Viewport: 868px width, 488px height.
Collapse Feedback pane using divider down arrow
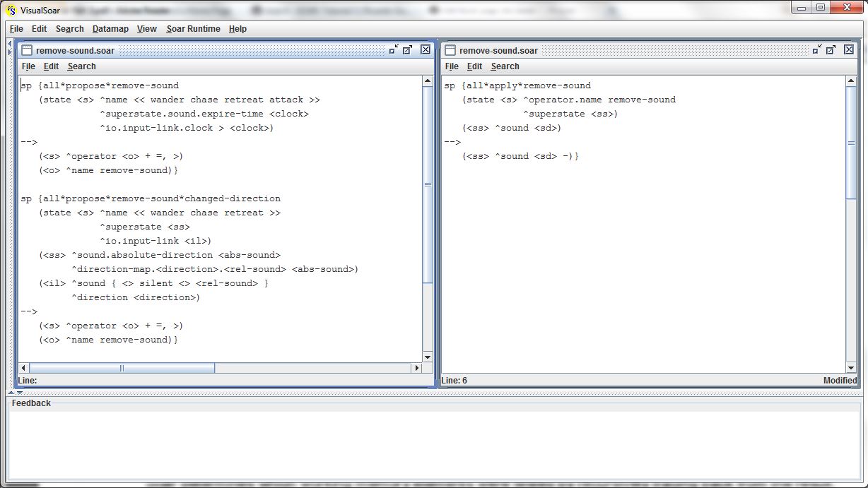click(x=19, y=393)
